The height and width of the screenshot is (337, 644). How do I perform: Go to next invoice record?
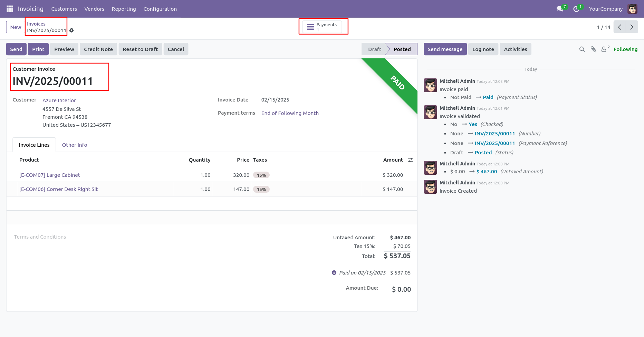pos(632,27)
